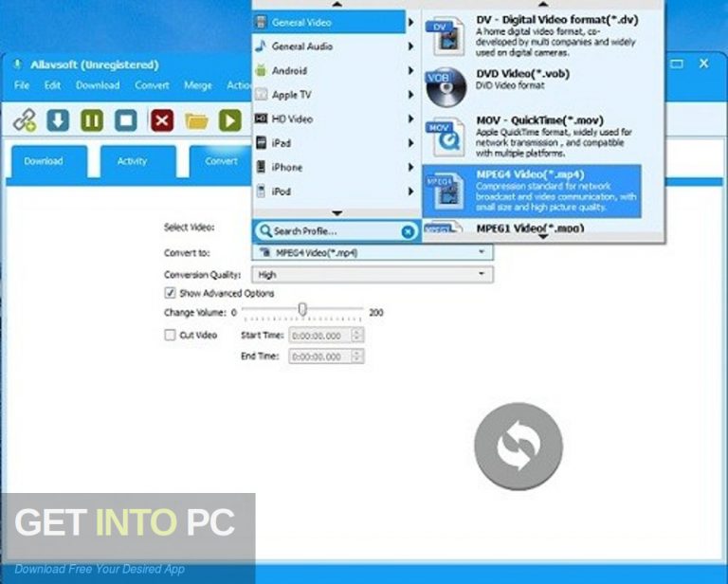728x584 pixels.
Task: Click the blue stop square icon
Action: click(126, 120)
